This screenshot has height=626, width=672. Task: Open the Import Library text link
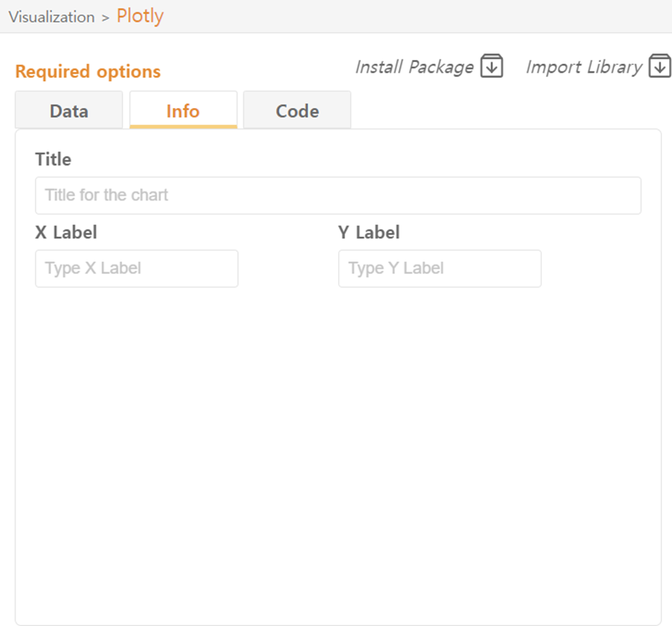(583, 67)
